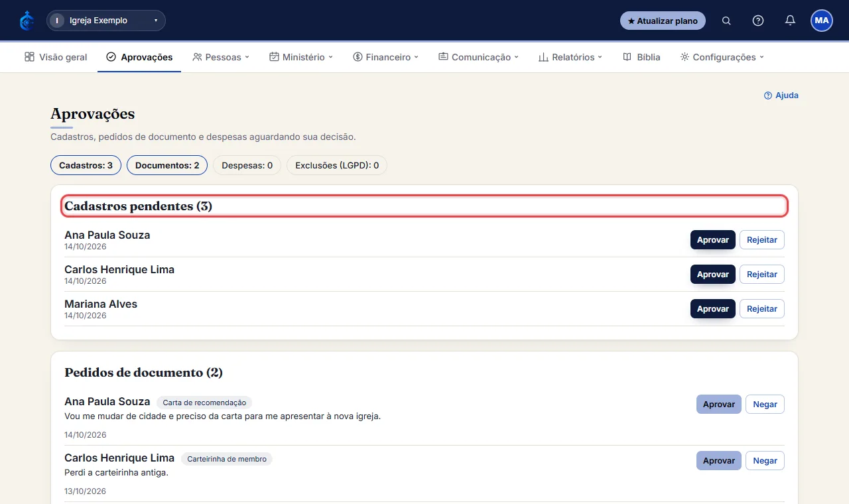The height and width of the screenshot is (504, 849).
Task: Open the Bíblia tab
Action: click(641, 57)
